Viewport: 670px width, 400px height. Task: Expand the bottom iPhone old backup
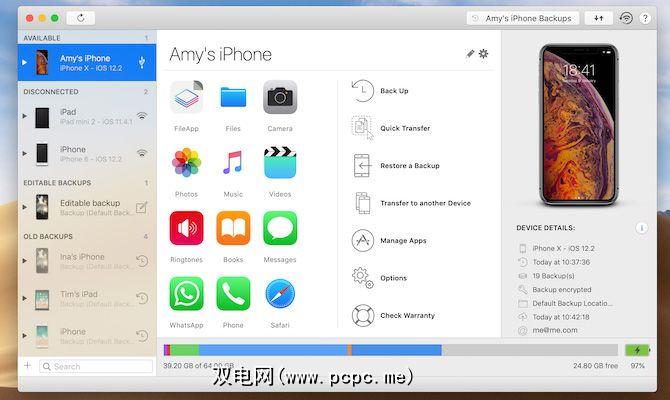pos(24,336)
